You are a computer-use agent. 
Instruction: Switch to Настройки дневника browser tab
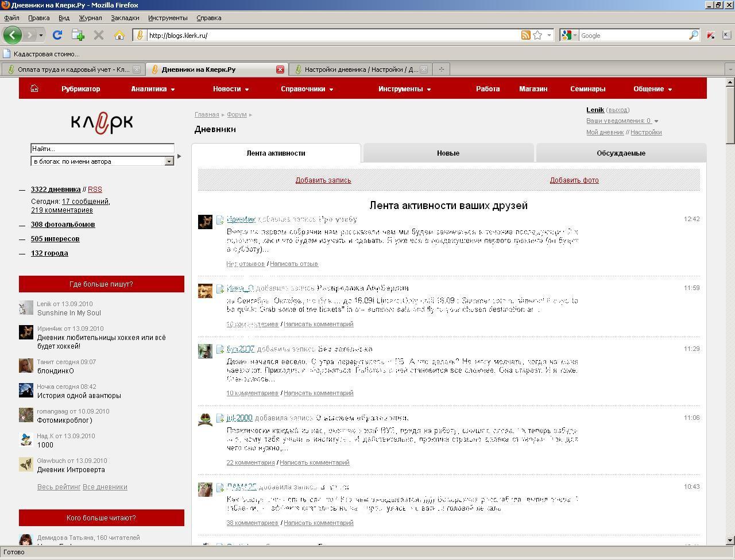pos(361,69)
